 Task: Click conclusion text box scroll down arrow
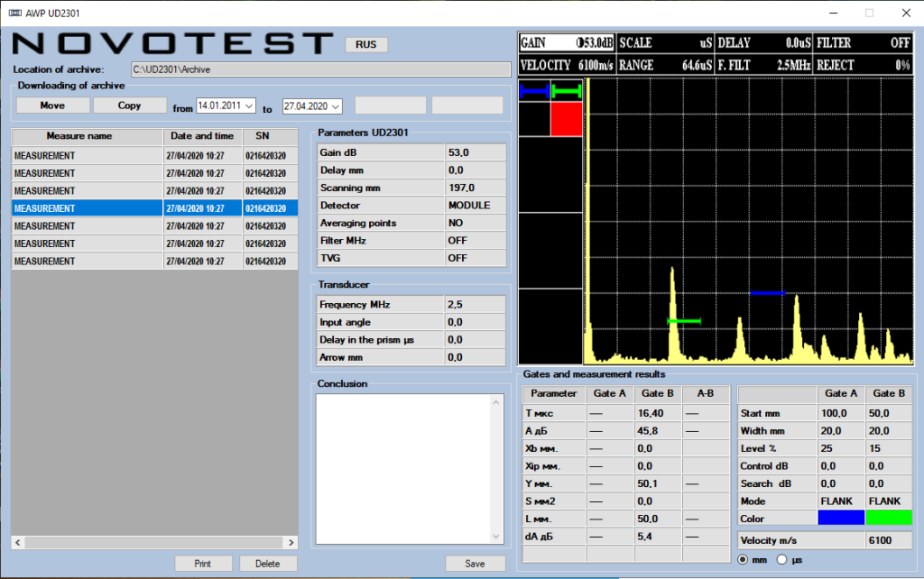click(495, 537)
